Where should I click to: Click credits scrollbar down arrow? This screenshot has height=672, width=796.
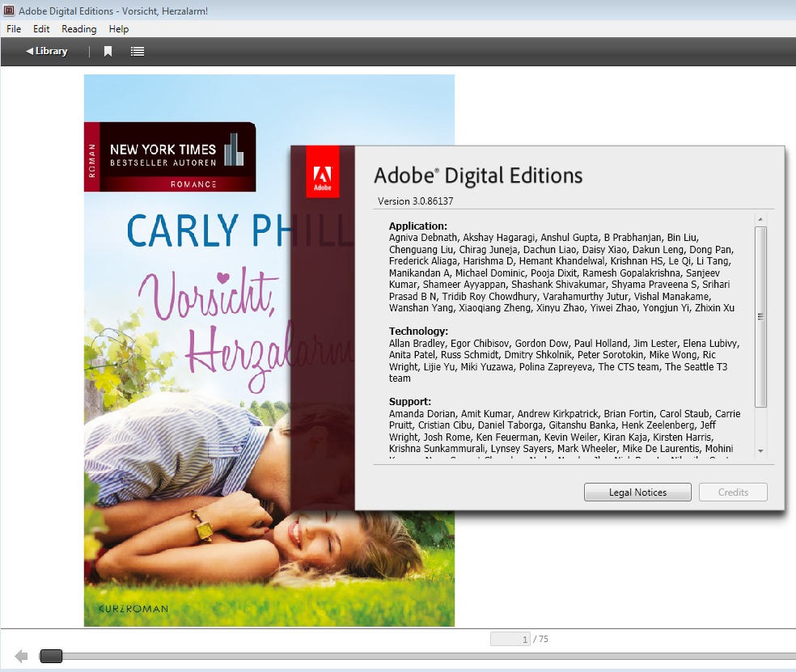coord(760,450)
